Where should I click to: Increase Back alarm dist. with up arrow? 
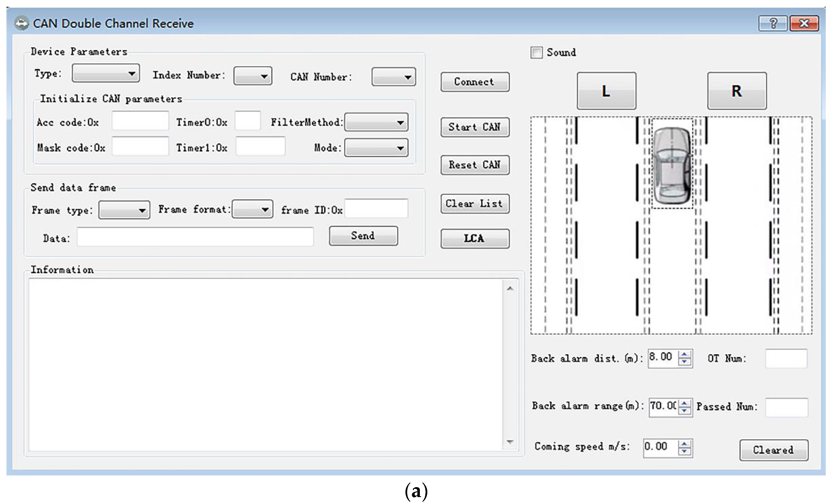click(x=685, y=354)
